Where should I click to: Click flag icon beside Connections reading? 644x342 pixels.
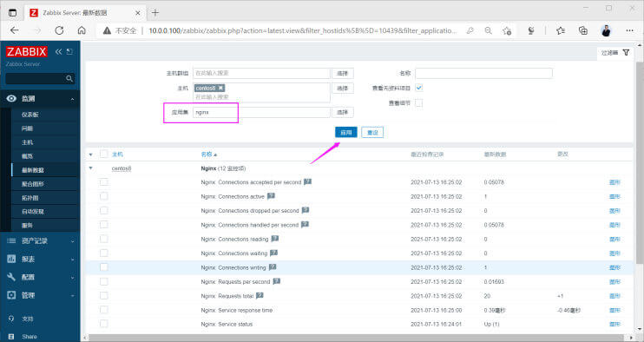(275, 239)
